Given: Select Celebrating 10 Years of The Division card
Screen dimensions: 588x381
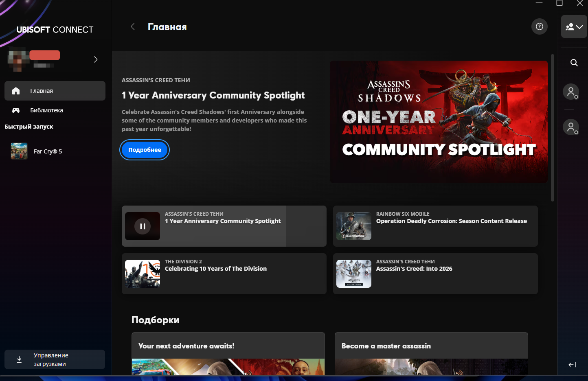Looking at the screenshot, I should click(x=224, y=274).
